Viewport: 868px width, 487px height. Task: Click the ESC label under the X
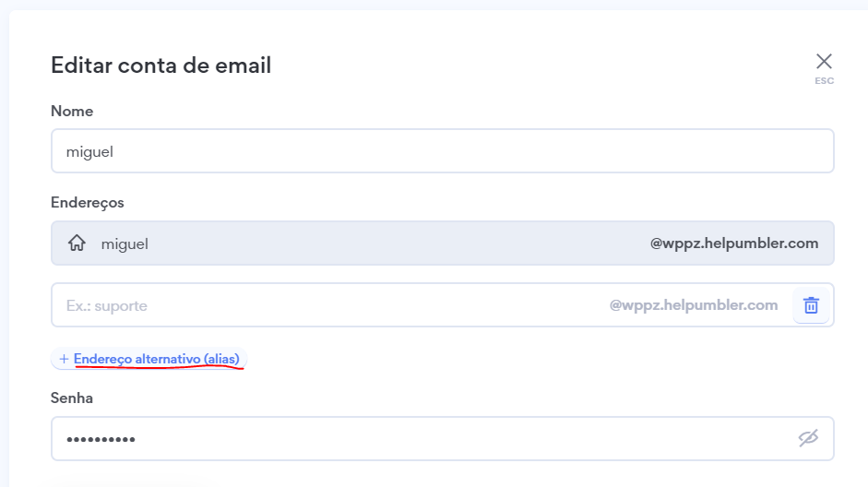coord(824,81)
